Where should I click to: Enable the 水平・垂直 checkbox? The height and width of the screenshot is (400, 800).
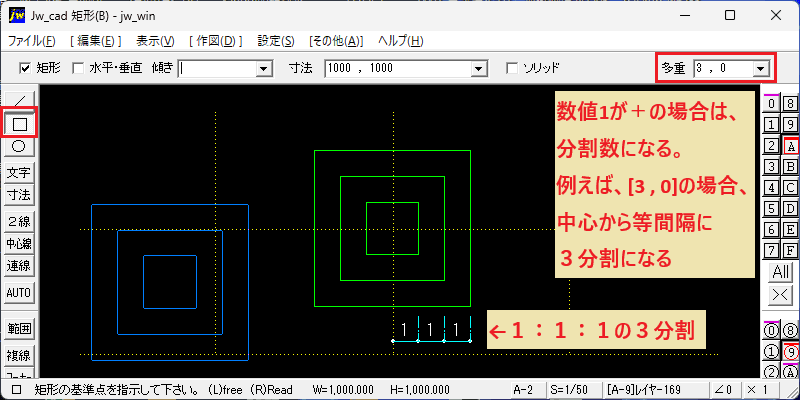point(78,68)
